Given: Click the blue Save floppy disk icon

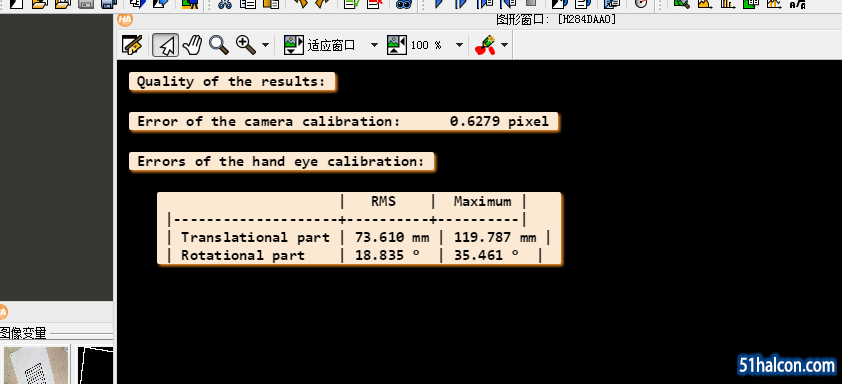Looking at the screenshot, I should [x=109, y=4].
